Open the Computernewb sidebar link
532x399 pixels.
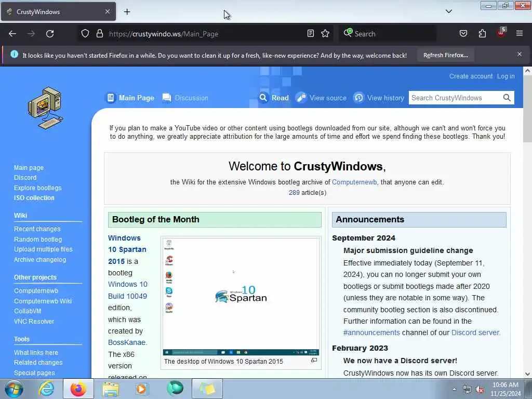[x=36, y=291]
